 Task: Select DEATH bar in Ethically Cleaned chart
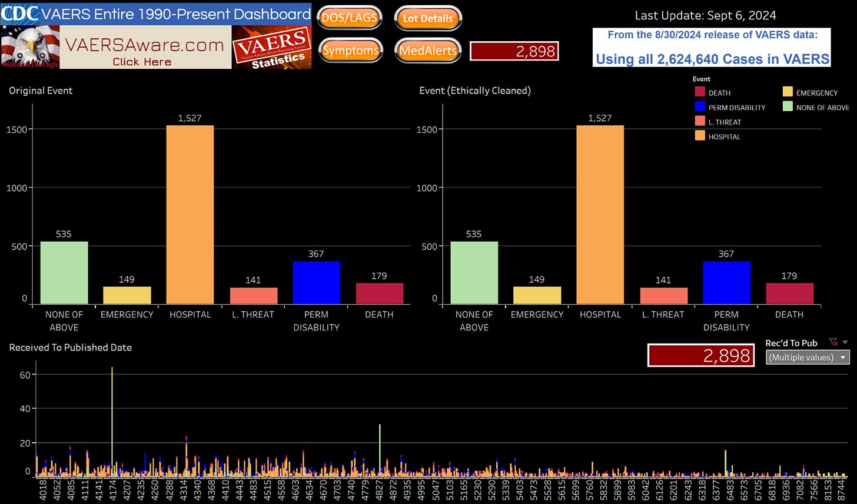coord(789,293)
